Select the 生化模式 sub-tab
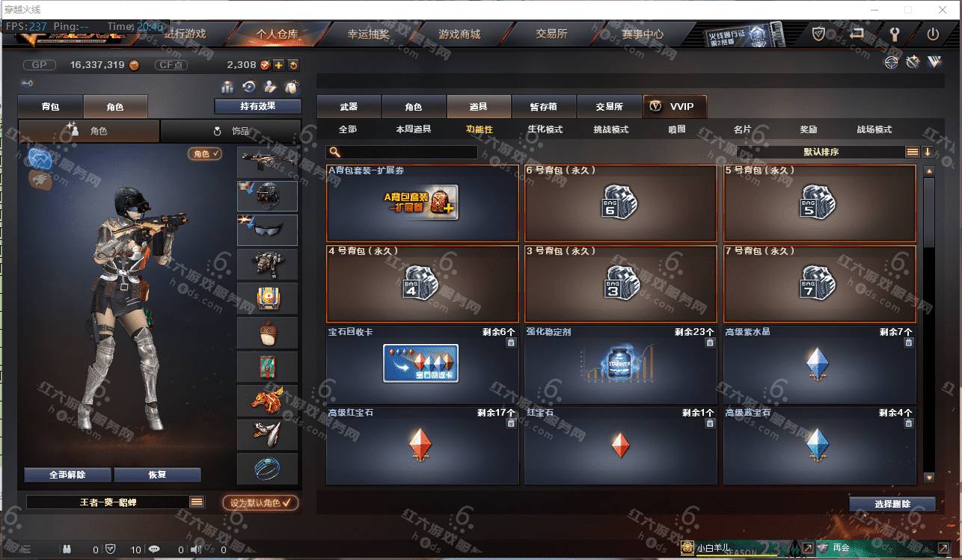The width and height of the screenshot is (962, 560). coord(545,129)
